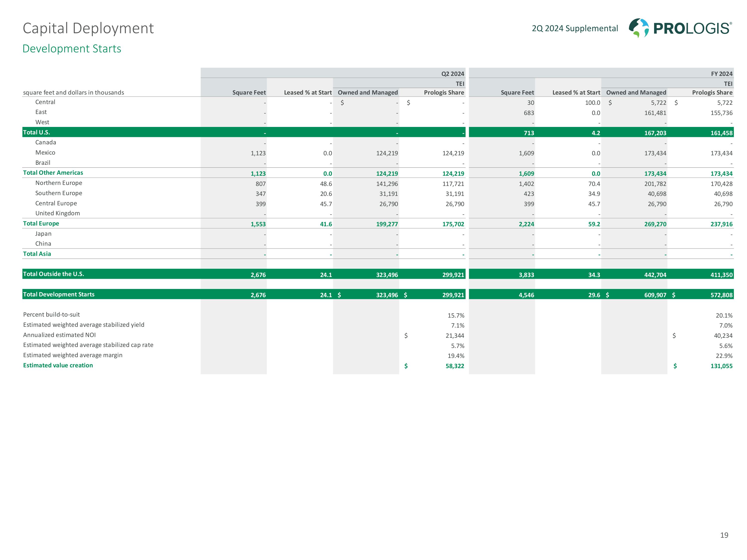Click the Prologis globe logo icon
Image resolution: width=747 pixels, height=560 pixels.
click(638, 28)
